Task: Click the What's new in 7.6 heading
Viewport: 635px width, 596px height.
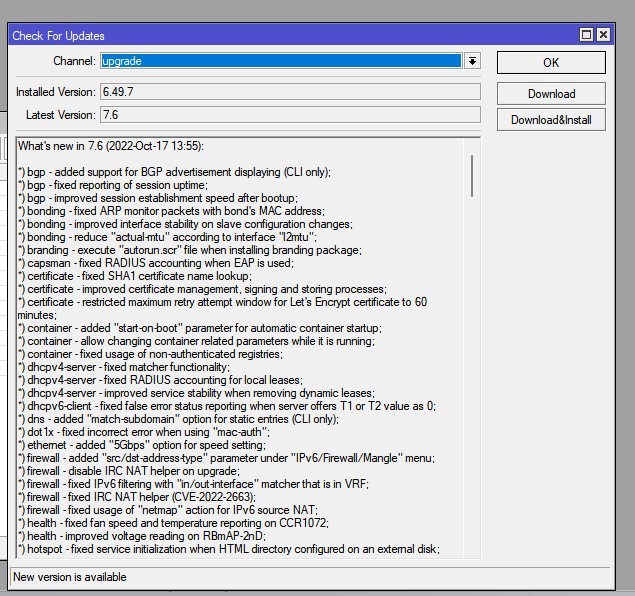Action: [x=111, y=146]
